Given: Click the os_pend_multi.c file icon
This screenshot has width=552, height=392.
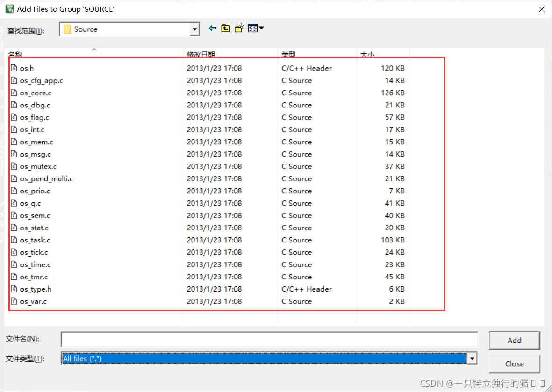Looking at the screenshot, I should click(14, 179).
